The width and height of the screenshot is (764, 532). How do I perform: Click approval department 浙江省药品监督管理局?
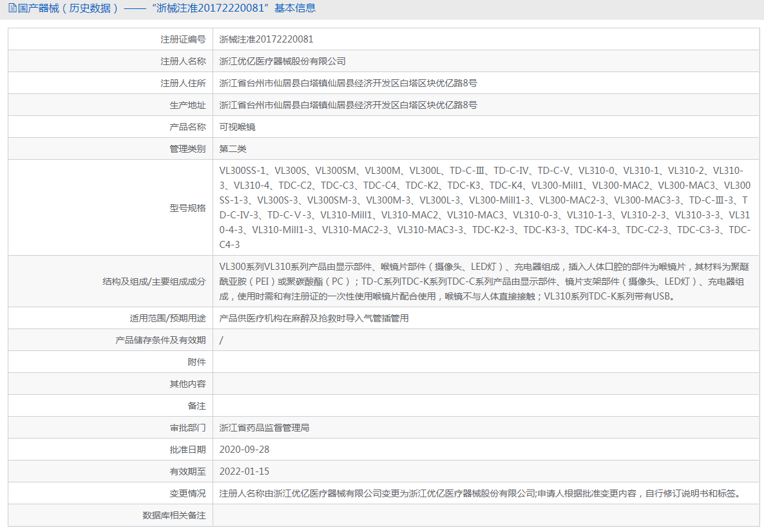[265, 427]
